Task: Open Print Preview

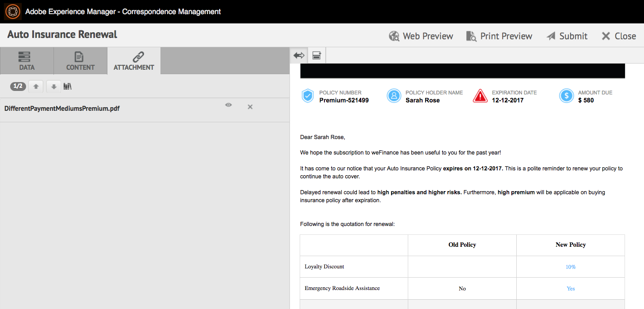Action: (x=499, y=36)
